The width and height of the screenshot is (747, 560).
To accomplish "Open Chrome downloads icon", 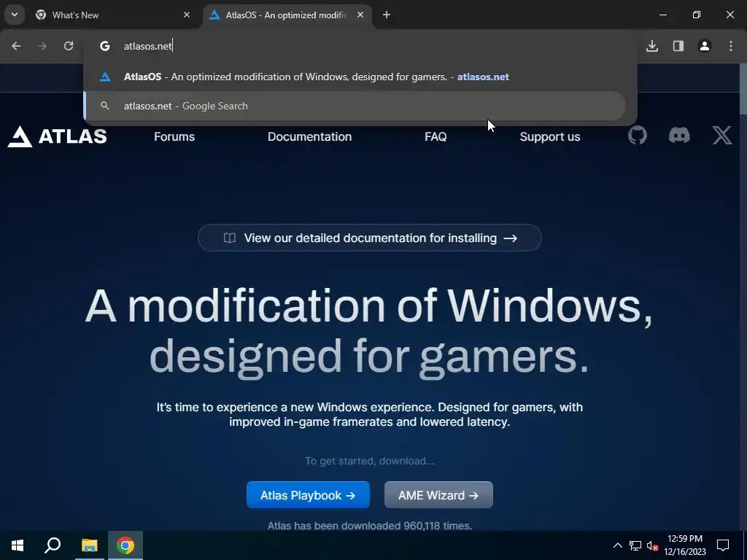I will 652,46.
